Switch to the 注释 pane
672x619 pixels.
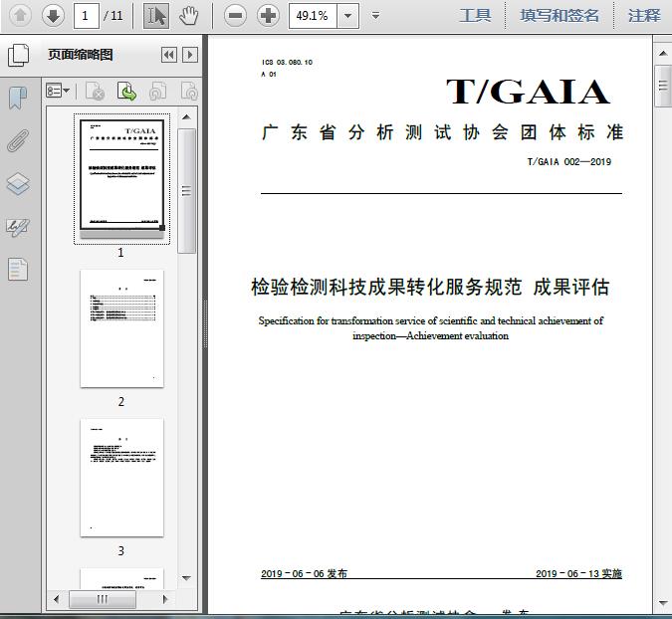coord(644,15)
